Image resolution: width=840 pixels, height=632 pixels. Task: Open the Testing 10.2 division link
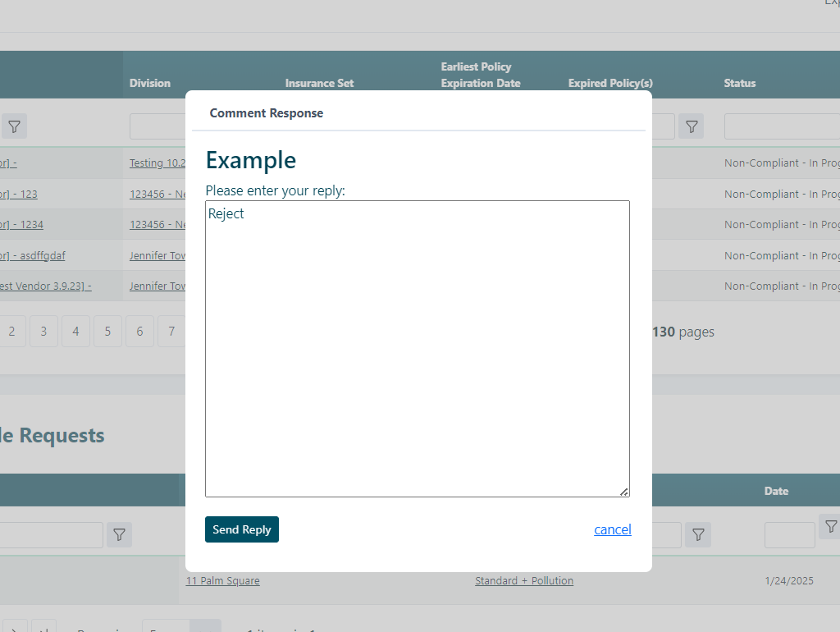[x=157, y=163]
